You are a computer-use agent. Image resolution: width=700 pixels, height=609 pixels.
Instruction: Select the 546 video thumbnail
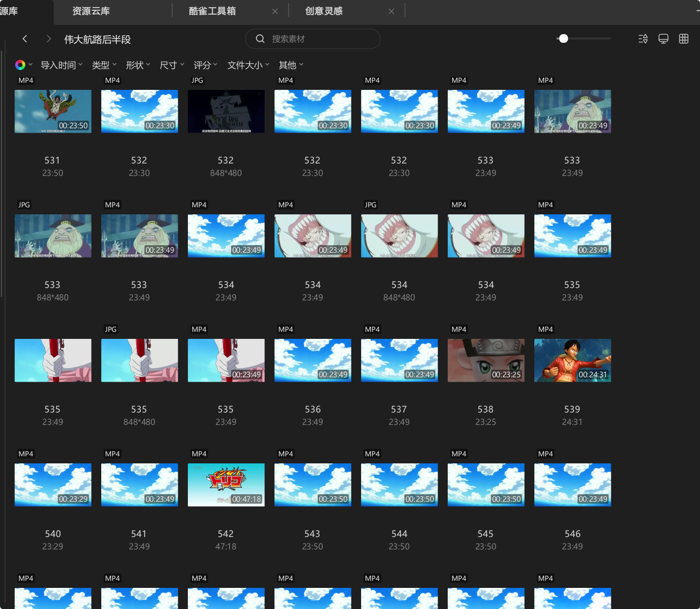573,485
